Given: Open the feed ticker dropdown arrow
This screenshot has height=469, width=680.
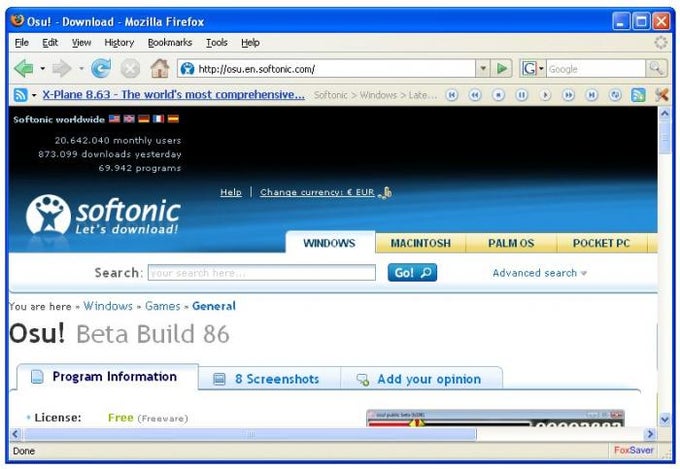Looking at the screenshot, I should [x=34, y=95].
